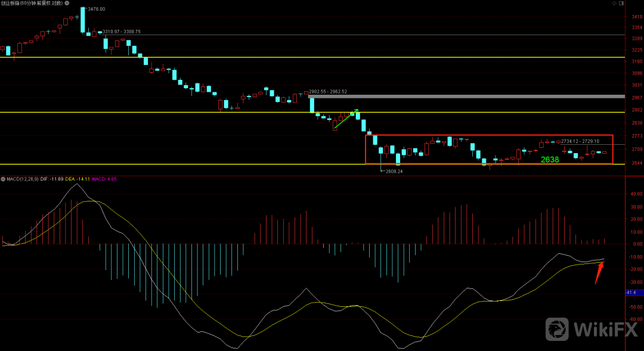Select the gray gap band at 2962

[x=465, y=96]
